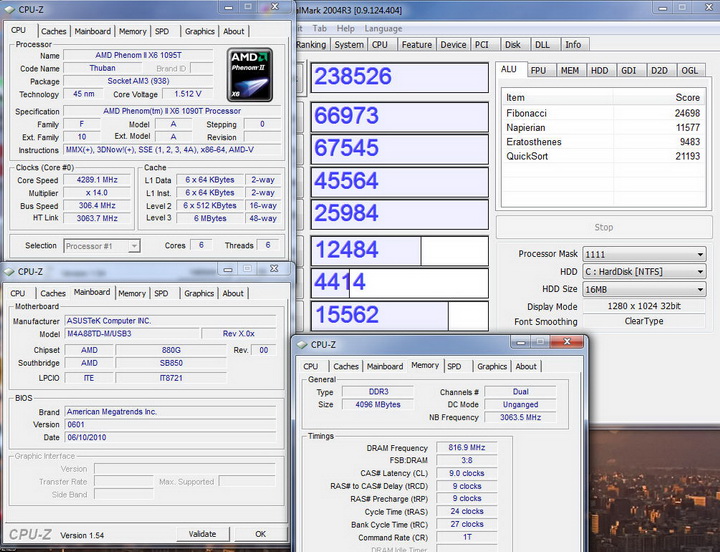Switch to Device tab in benchmark window

click(454, 45)
